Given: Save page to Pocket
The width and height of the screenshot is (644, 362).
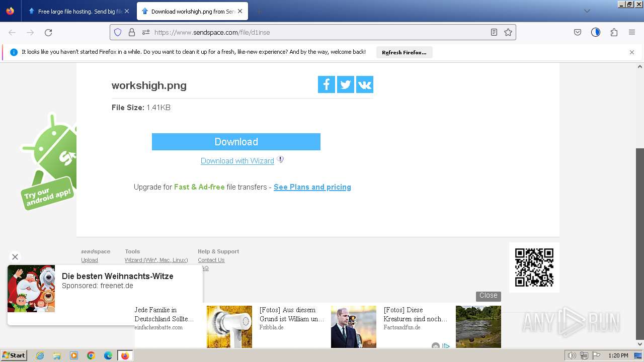Looking at the screenshot, I should tap(578, 32).
